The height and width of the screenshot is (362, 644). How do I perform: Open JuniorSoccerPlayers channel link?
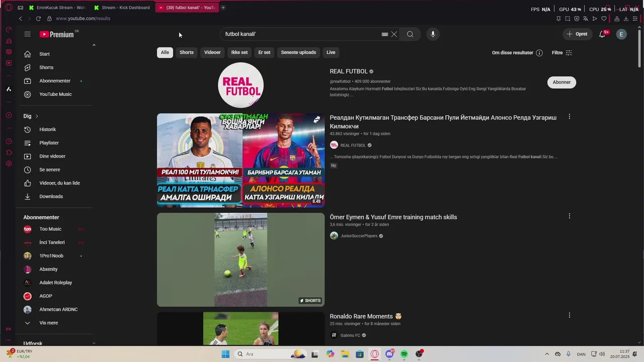[359, 236]
